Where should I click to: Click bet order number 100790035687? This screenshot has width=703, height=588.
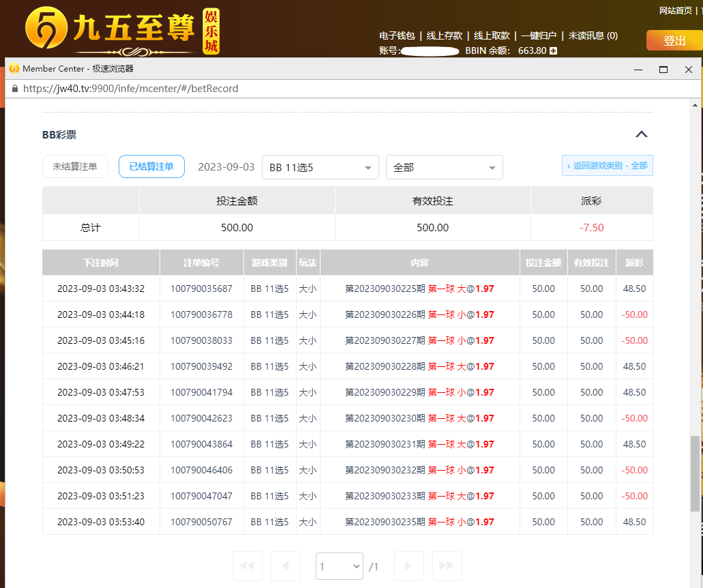(201, 289)
